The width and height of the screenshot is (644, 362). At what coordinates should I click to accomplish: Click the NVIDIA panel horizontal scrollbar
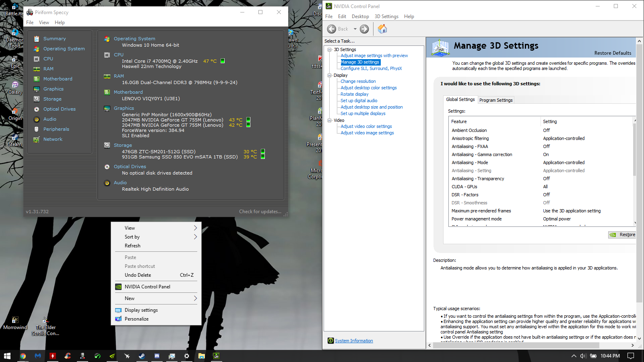(516, 346)
